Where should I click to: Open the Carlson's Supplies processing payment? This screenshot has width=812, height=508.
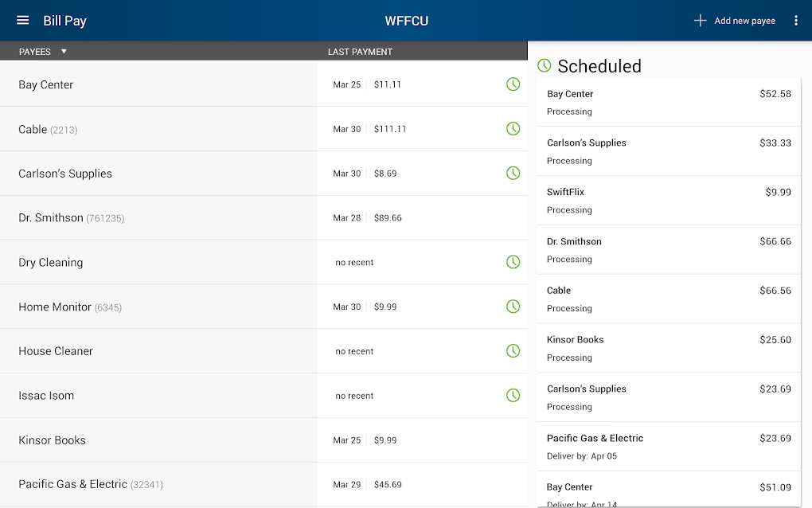pyautogui.click(x=669, y=151)
